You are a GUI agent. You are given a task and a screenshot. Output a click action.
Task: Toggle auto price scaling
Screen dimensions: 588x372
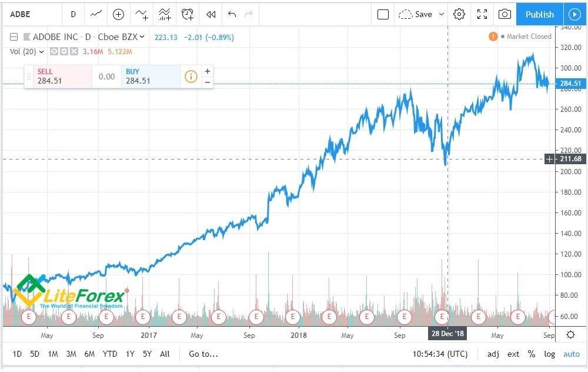pos(571,354)
